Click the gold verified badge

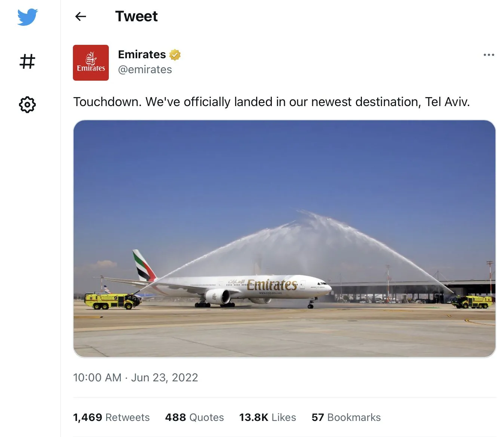pyautogui.click(x=175, y=55)
